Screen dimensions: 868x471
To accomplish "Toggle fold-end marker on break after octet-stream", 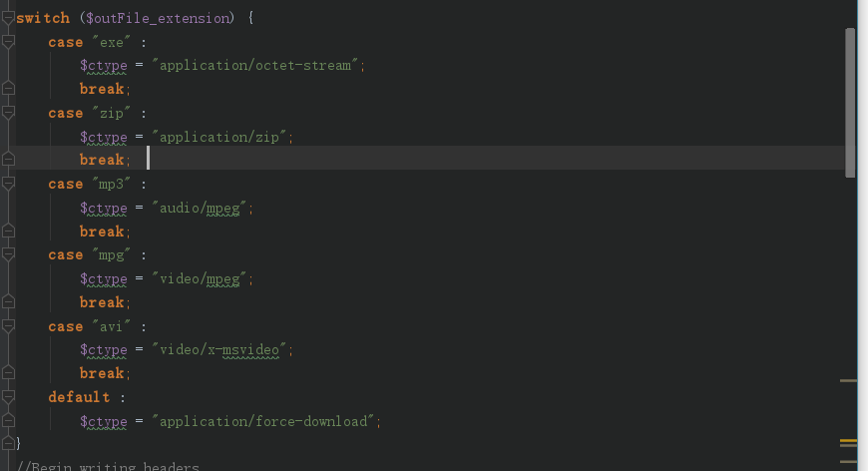I will click(8, 89).
